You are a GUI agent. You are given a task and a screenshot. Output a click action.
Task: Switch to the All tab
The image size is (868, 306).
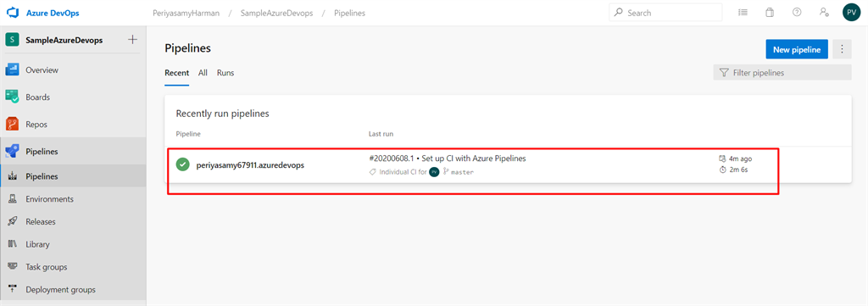203,73
